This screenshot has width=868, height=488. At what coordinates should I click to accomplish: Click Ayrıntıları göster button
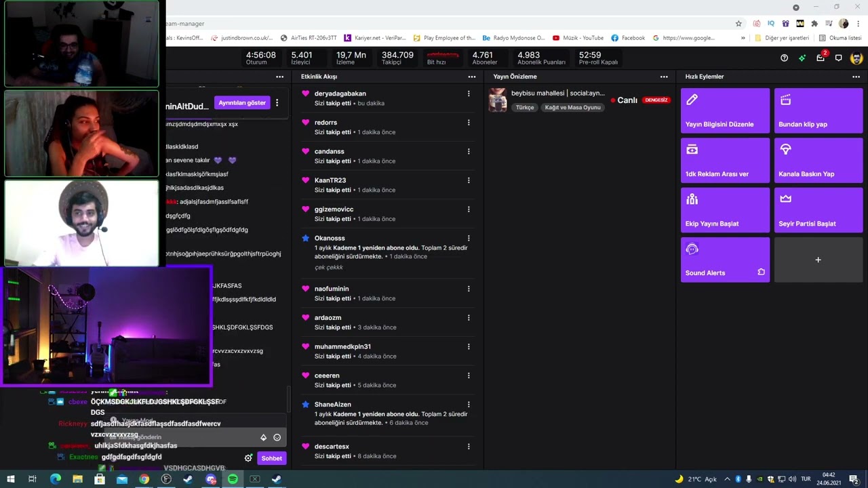pyautogui.click(x=242, y=102)
